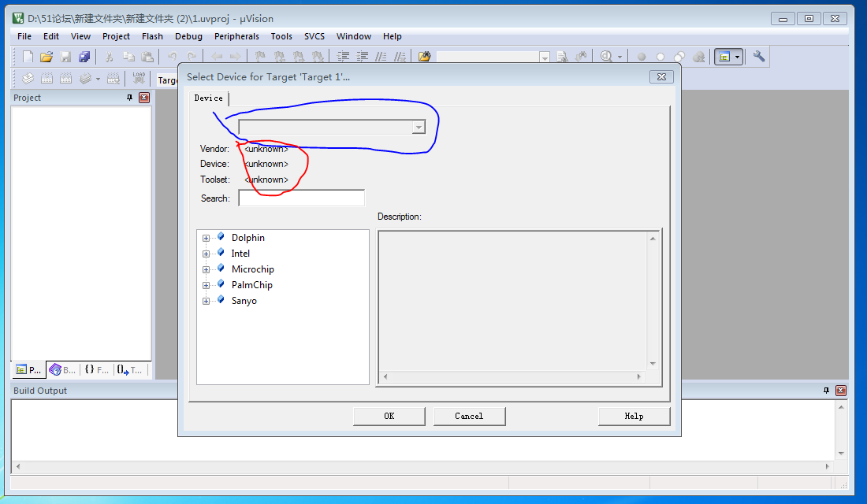
Task: Expand the PalmChip vendor node
Action: [x=206, y=285]
